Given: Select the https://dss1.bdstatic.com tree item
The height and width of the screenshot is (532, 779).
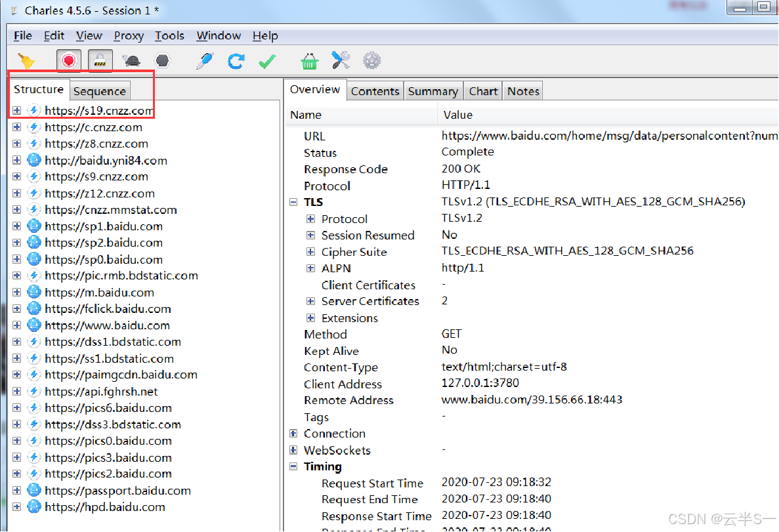Looking at the screenshot, I should pos(113,342).
